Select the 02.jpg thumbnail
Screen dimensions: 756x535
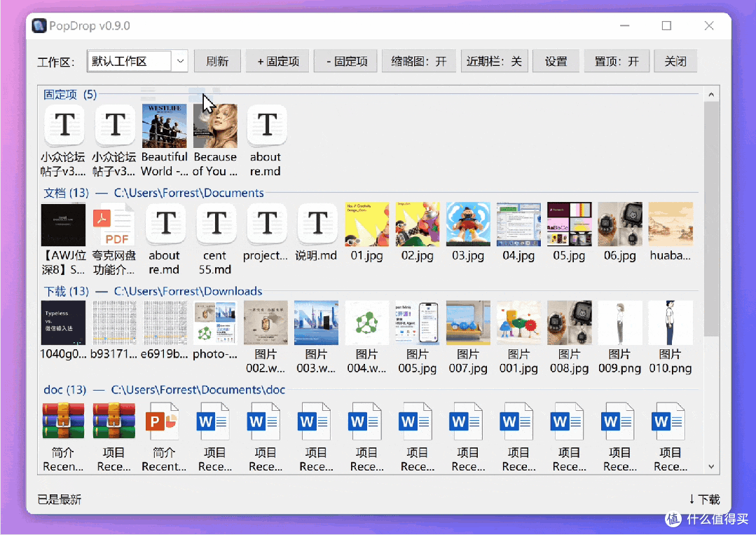click(x=418, y=224)
